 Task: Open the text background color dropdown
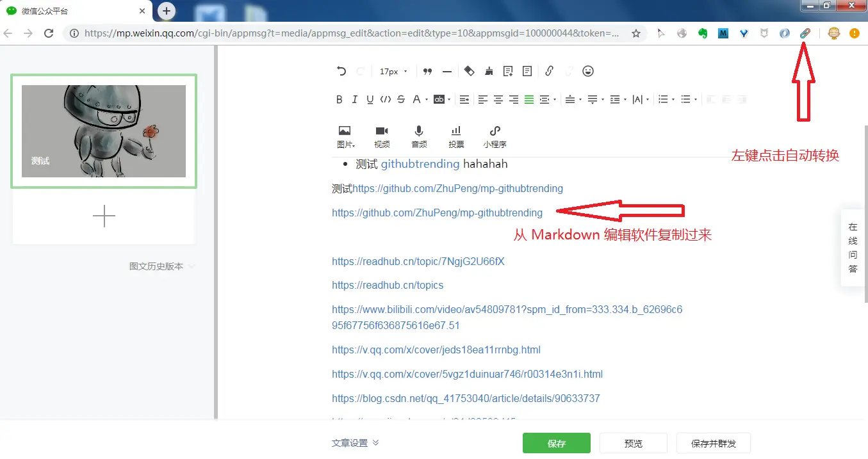pos(449,100)
